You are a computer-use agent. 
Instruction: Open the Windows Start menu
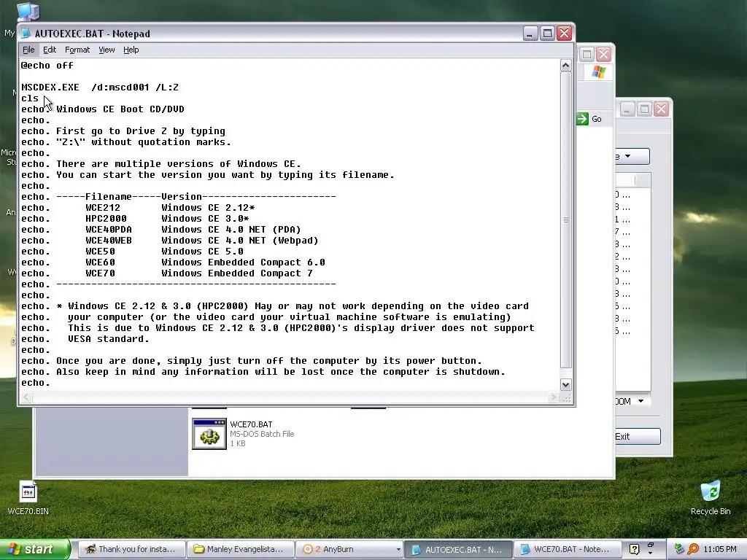(34, 549)
